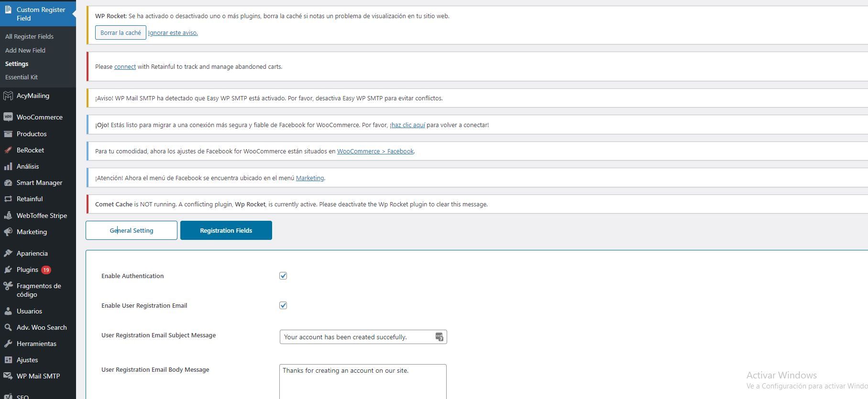Switch to the General Setting tab
The image size is (868, 399).
tap(132, 230)
